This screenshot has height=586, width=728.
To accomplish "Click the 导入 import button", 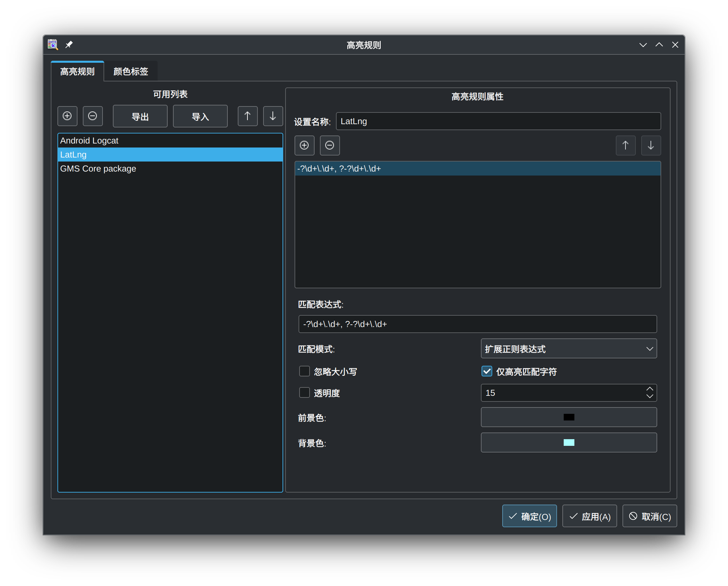I will click(x=200, y=116).
